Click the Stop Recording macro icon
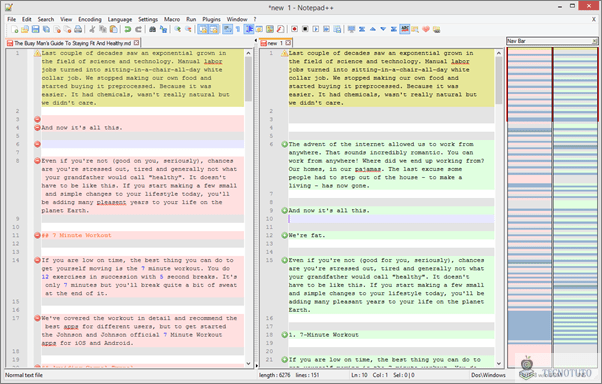Screen dimensions: 602x384 (x=305, y=29)
